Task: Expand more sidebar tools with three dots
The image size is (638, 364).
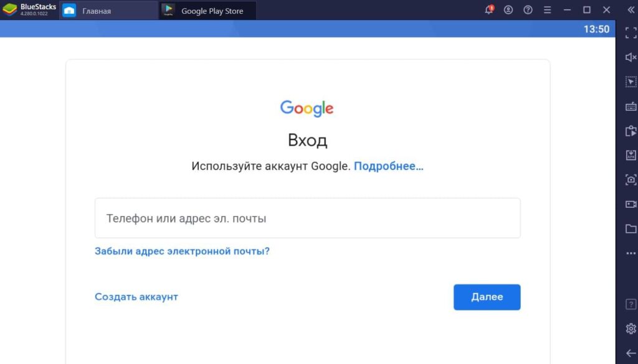Action: click(631, 253)
